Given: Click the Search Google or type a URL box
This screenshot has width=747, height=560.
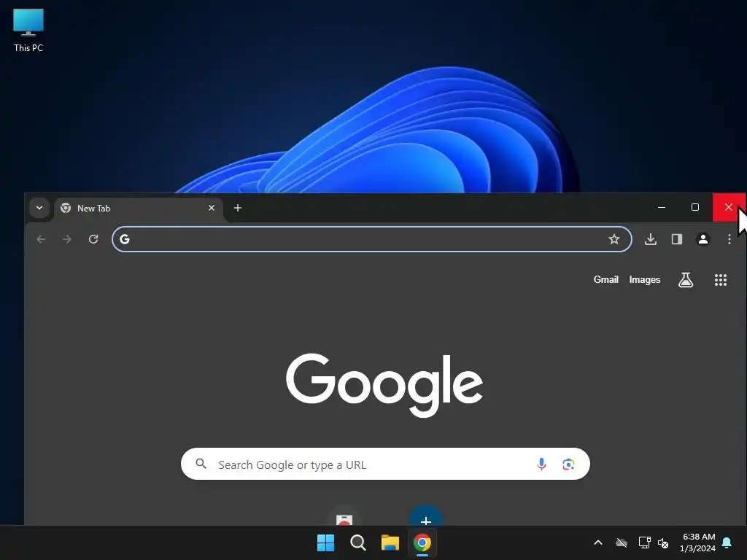Looking at the screenshot, I should 385,464.
